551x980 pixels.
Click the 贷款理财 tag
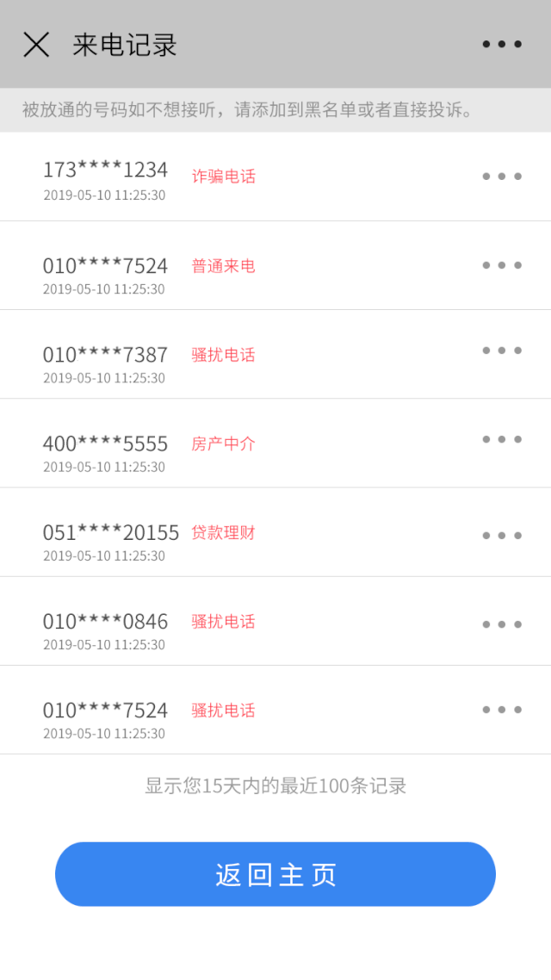pos(224,532)
